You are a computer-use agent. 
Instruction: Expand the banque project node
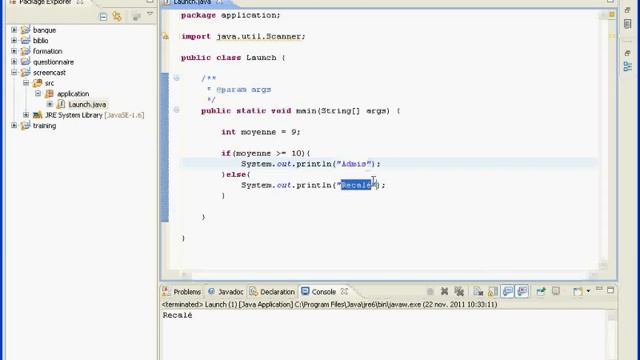pyautogui.click(x=14, y=30)
